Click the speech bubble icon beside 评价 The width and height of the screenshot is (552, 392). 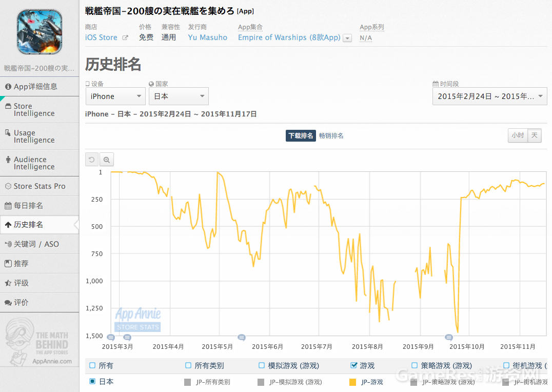coord(8,303)
